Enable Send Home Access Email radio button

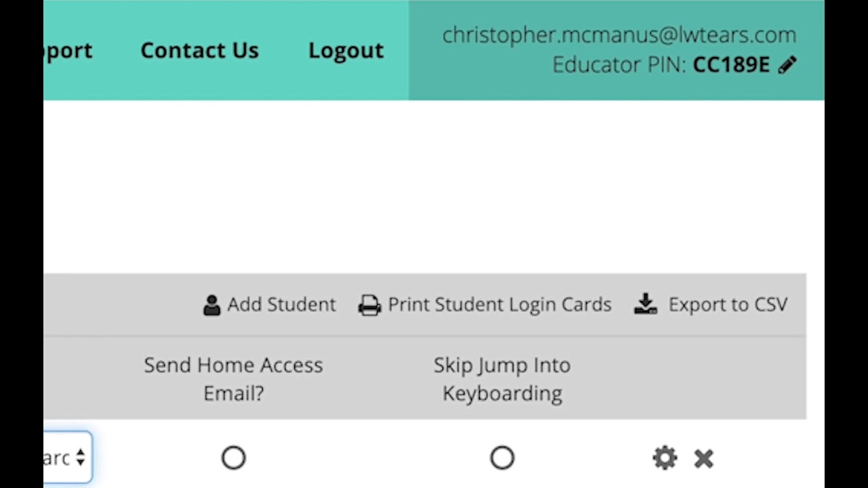coord(233,458)
